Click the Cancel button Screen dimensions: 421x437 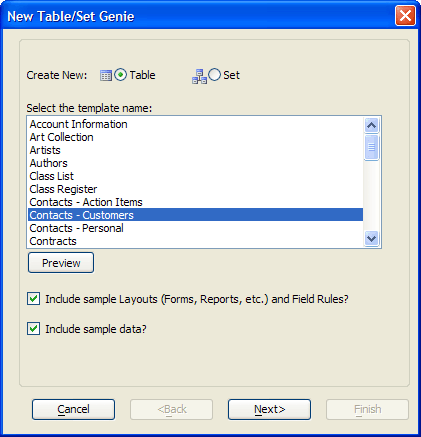coord(73,409)
